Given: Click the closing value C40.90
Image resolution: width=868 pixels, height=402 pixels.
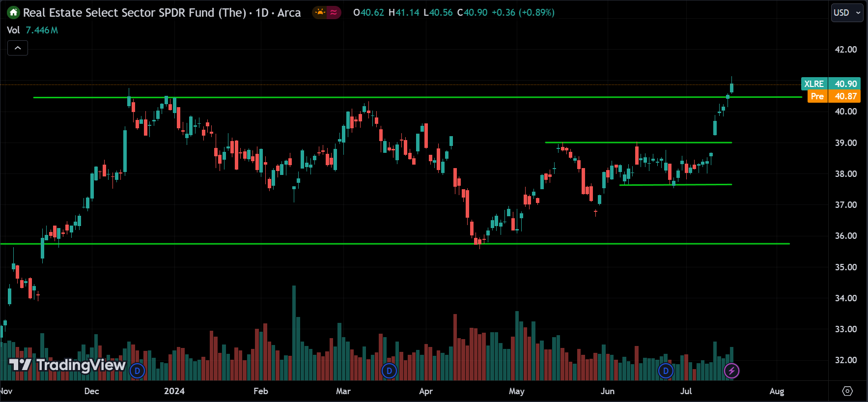Looking at the screenshot, I should coord(472,12).
